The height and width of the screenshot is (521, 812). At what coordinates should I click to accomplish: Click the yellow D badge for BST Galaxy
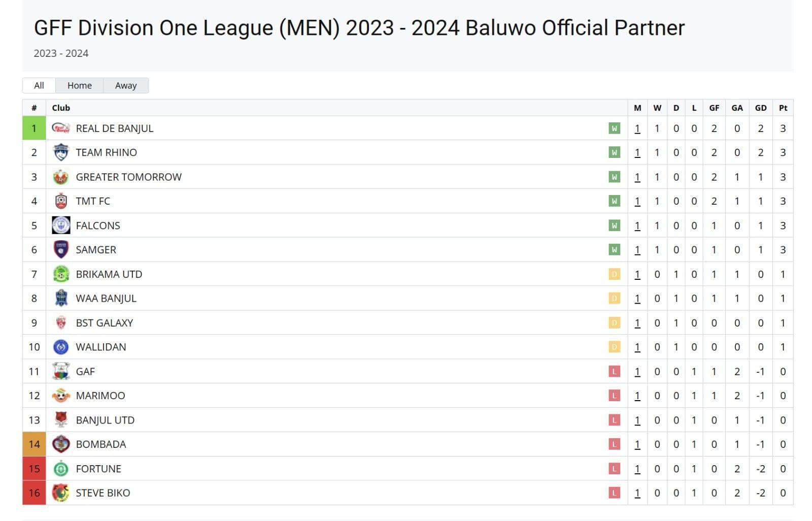pos(614,322)
